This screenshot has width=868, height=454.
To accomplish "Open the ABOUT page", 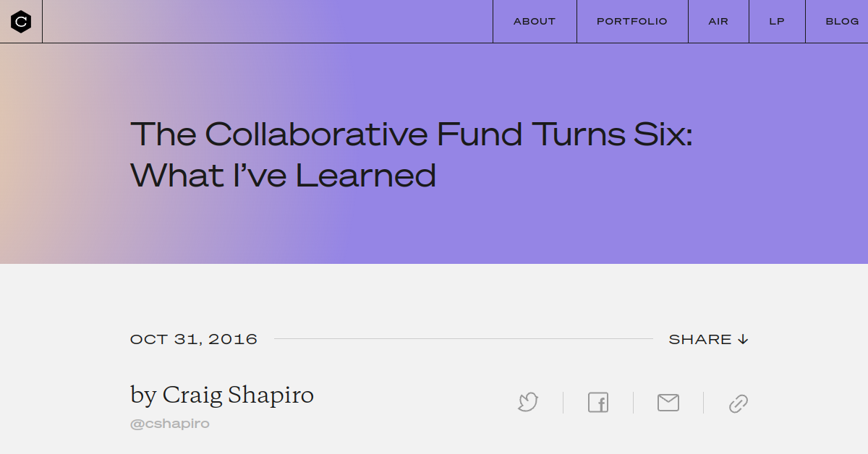I will click(x=534, y=21).
